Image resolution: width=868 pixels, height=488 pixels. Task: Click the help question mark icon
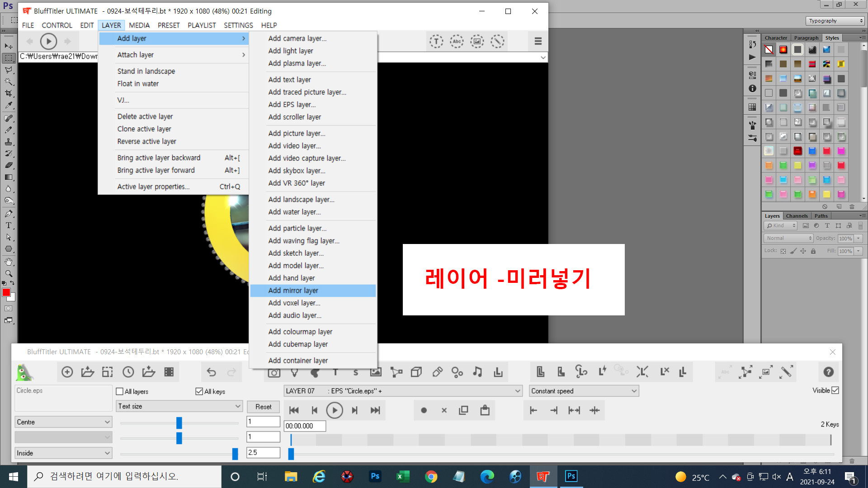(x=828, y=372)
